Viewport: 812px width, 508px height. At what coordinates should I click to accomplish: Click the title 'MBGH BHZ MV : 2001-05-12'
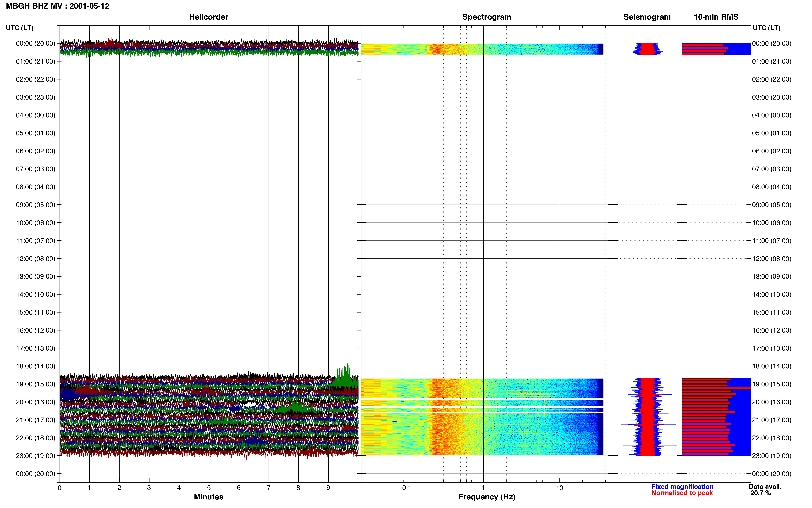coord(57,6)
